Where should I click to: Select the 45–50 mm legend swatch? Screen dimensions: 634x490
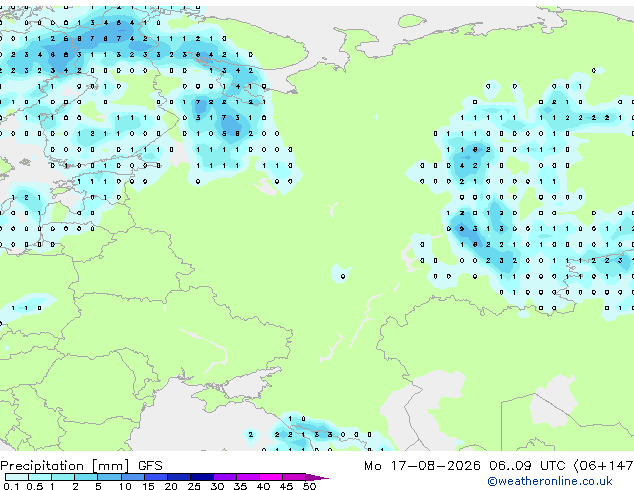click(294, 477)
